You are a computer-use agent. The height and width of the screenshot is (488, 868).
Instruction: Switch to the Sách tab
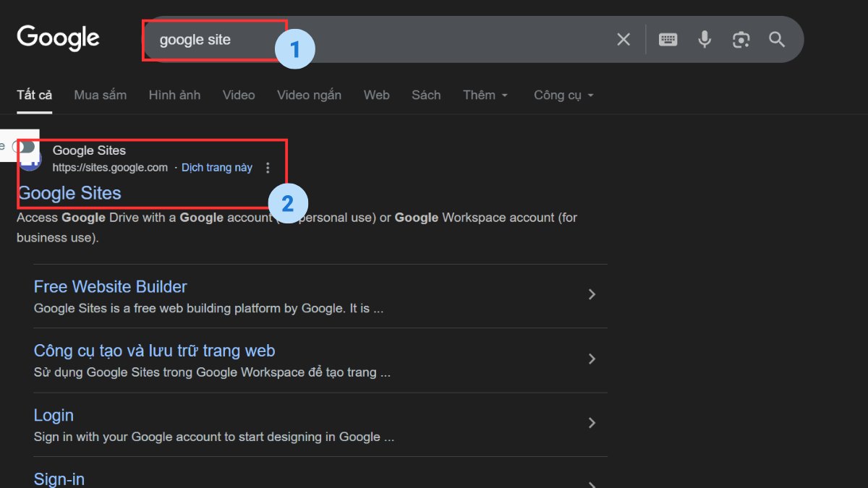[426, 95]
